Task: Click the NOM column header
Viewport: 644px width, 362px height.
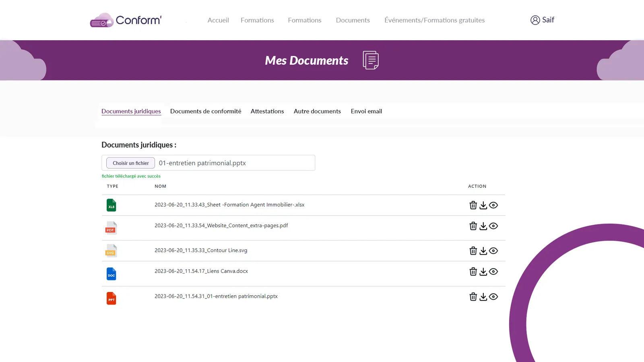Action: coord(161,186)
